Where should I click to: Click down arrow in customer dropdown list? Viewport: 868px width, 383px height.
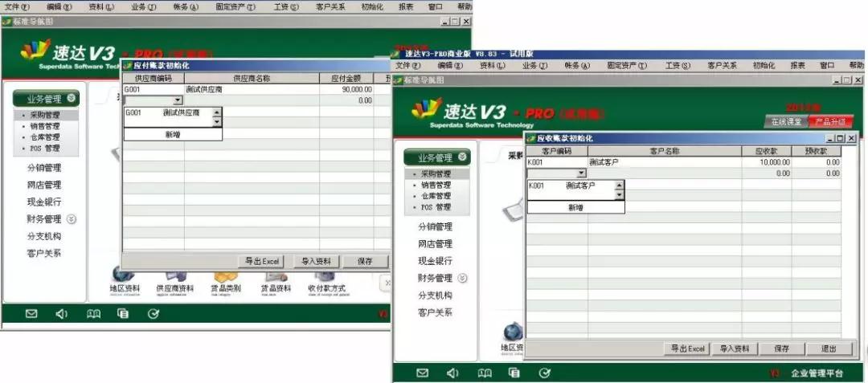coord(619,195)
